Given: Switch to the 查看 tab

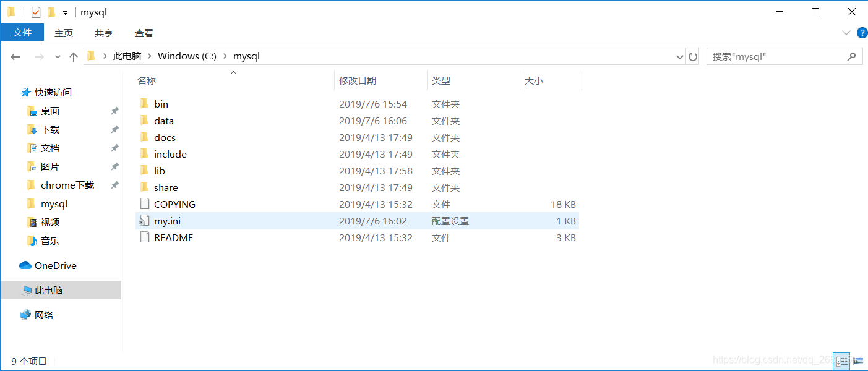Looking at the screenshot, I should point(144,33).
